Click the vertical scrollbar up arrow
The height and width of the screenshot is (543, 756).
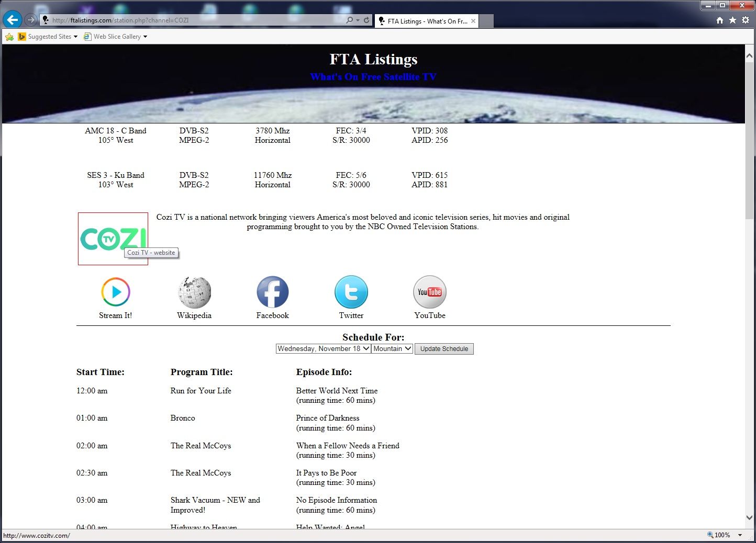click(x=750, y=55)
